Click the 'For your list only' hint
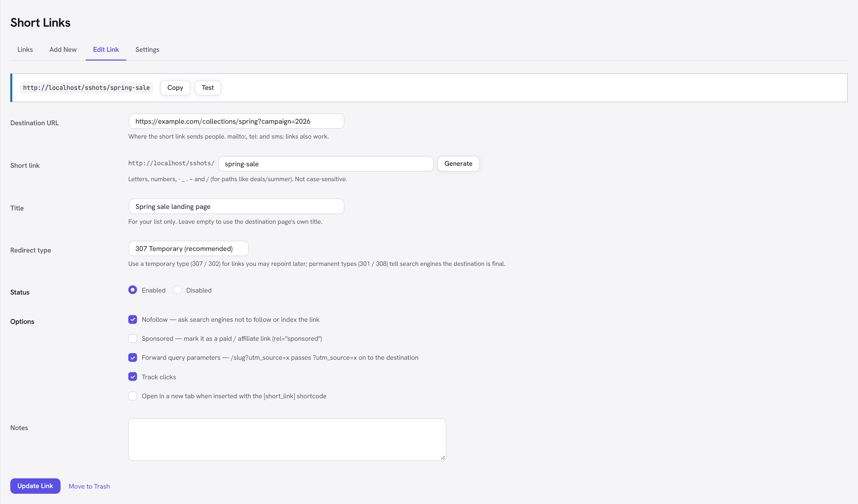The height and width of the screenshot is (504, 858). click(225, 222)
